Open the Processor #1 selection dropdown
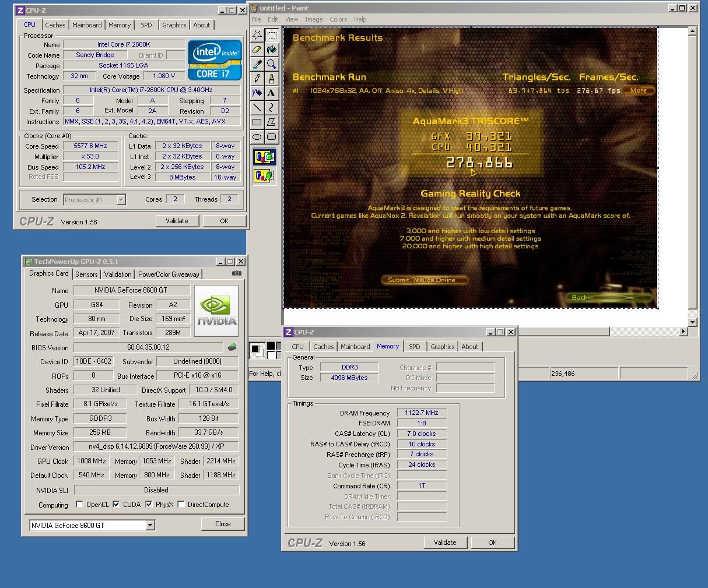Viewport: 708px width, 588px height. [121, 200]
